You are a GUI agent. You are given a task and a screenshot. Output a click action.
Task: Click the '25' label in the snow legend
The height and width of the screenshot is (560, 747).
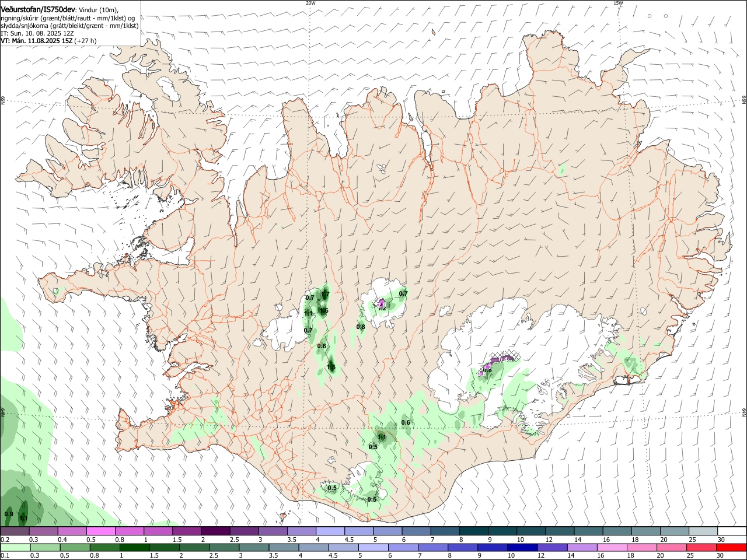pyautogui.click(x=692, y=540)
